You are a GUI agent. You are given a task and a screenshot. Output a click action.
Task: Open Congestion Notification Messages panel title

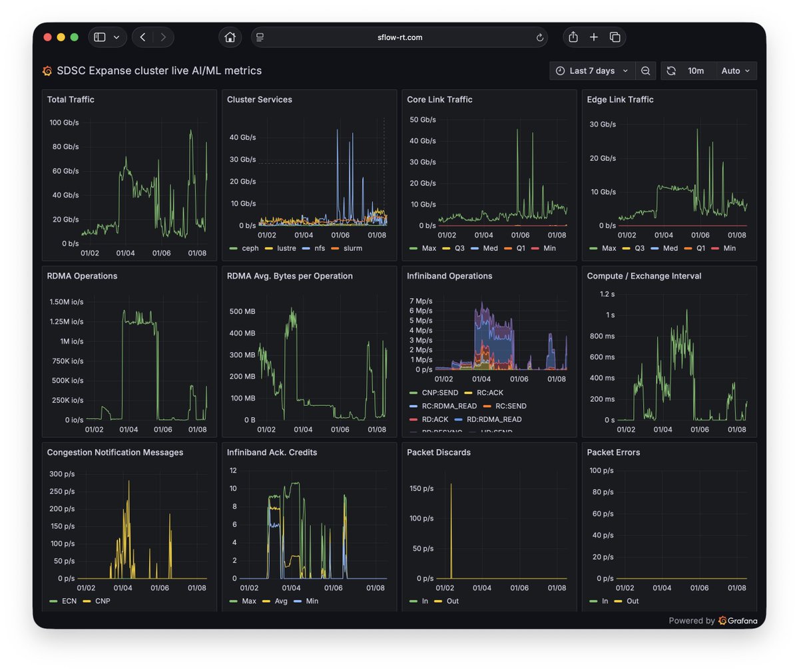pos(115,452)
